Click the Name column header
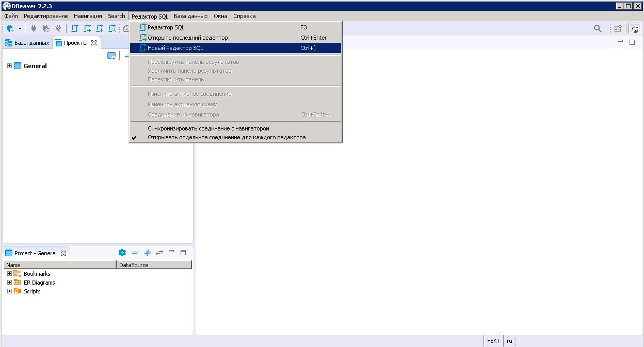Image resolution: width=644 pixels, height=347 pixels. click(x=60, y=265)
